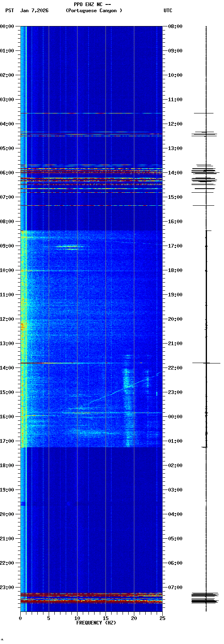Click the "10:00" UTC axis time label

(175, 75)
